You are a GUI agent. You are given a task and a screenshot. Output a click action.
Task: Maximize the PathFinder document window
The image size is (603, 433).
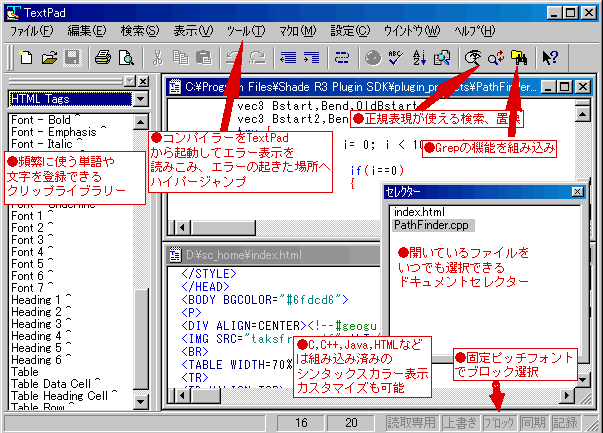pyautogui.click(x=565, y=87)
